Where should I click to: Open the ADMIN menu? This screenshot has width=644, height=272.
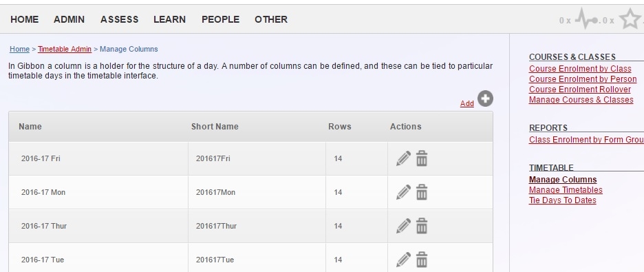point(69,19)
